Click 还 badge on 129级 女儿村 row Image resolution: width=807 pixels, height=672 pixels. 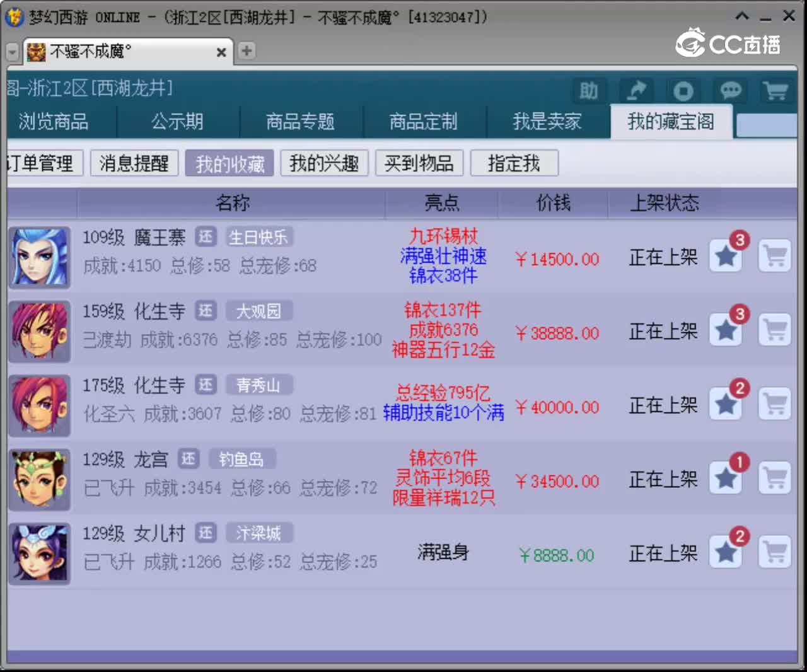[206, 533]
